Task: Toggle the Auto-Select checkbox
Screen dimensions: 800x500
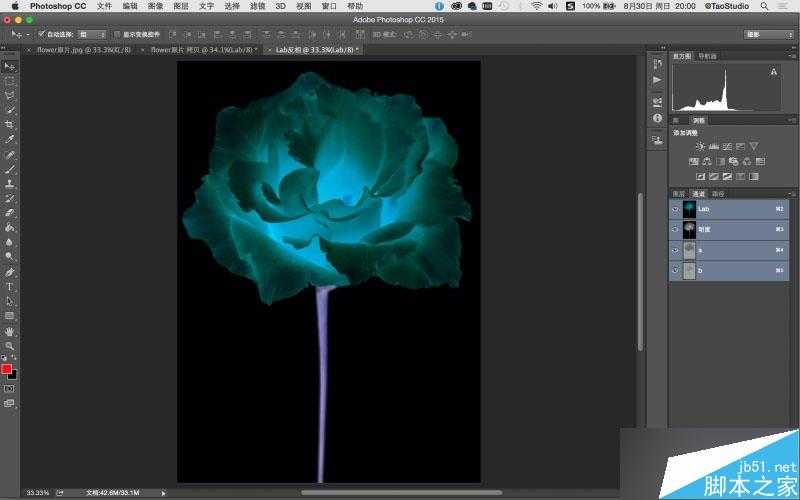Action: pos(41,34)
